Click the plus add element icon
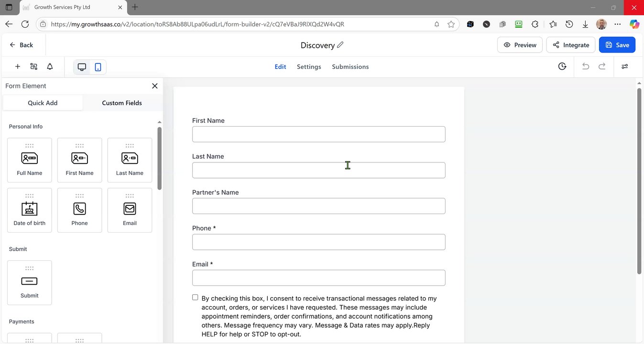The height and width of the screenshot is (344, 644). pyautogui.click(x=18, y=67)
